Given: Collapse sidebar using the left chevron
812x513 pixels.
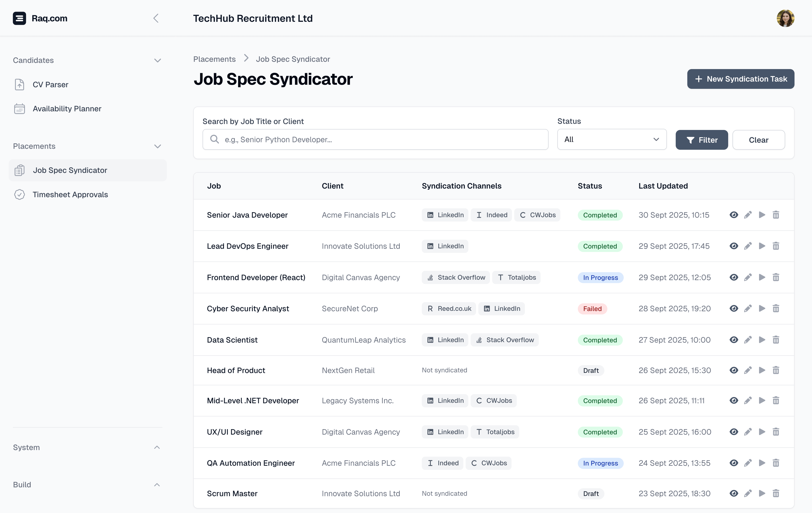Looking at the screenshot, I should [x=156, y=18].
